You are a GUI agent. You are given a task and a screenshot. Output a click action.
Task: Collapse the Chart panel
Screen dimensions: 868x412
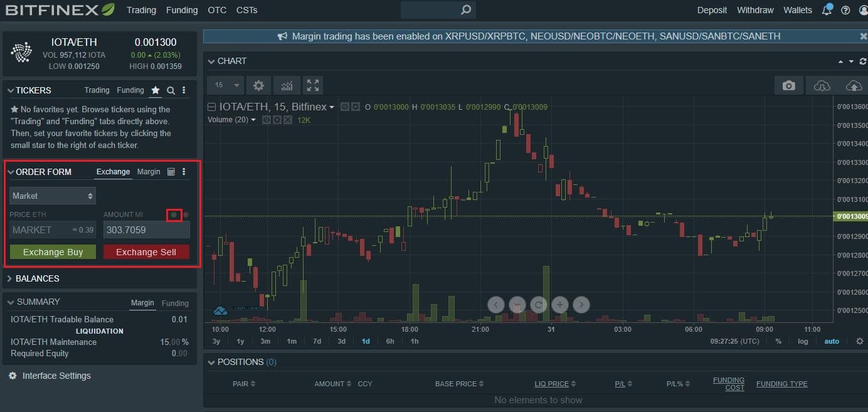[x=211, y=61]
